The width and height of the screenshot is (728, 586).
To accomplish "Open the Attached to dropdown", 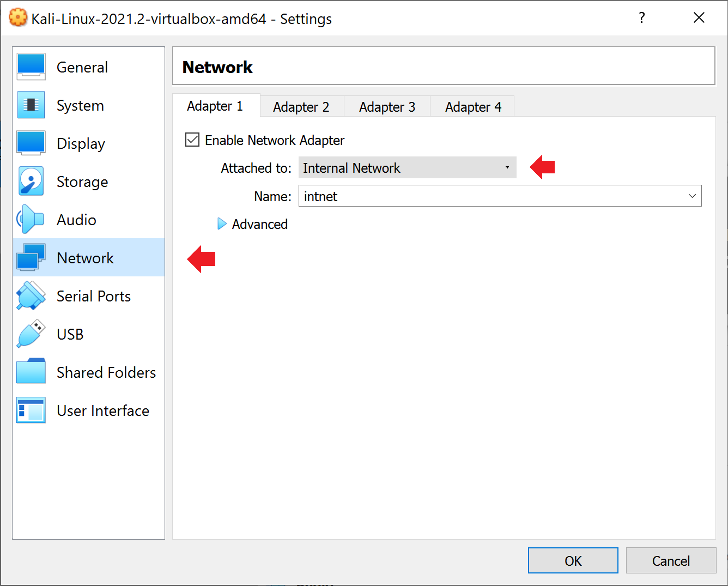I will [x=407, y=168].
